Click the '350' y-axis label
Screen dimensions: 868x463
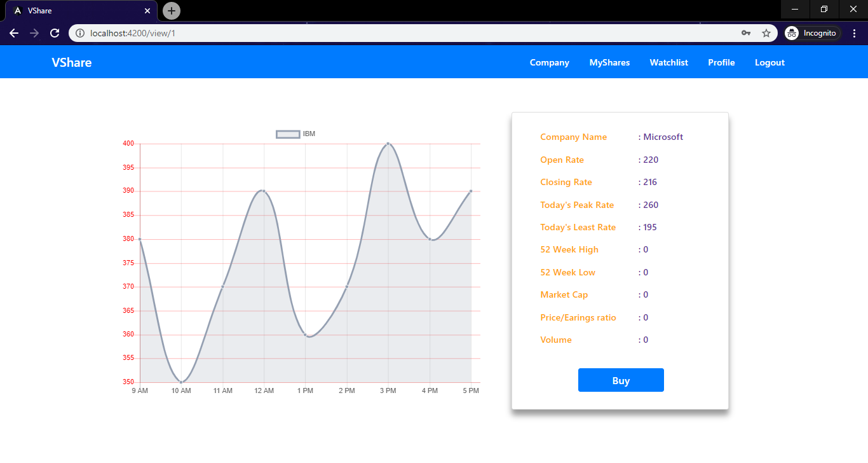(x=128, y=382)
